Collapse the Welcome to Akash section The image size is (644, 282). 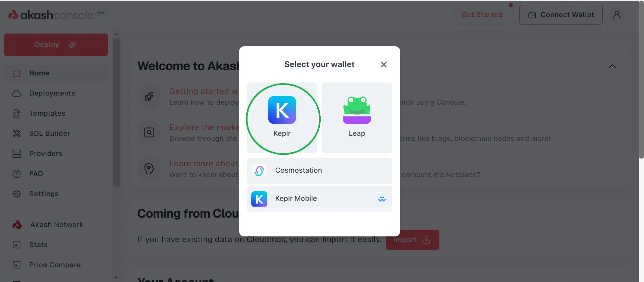coord(612,66)
